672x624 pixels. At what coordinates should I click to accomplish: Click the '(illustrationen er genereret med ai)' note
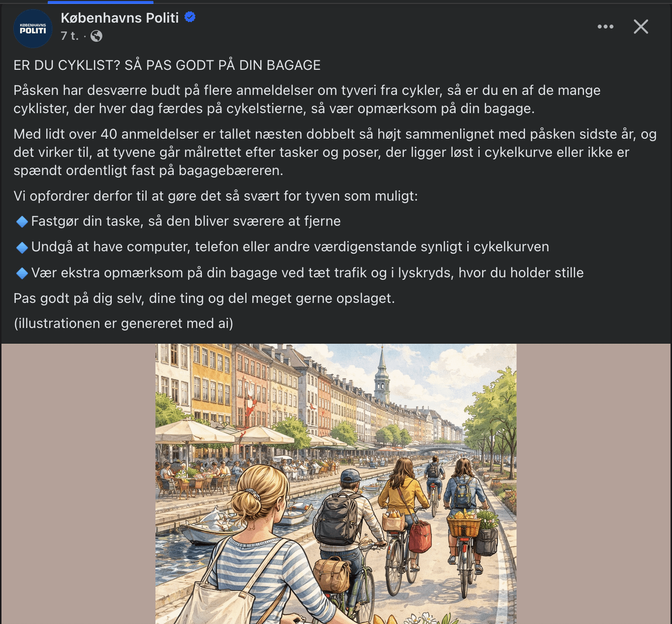[x=123, y=324]
